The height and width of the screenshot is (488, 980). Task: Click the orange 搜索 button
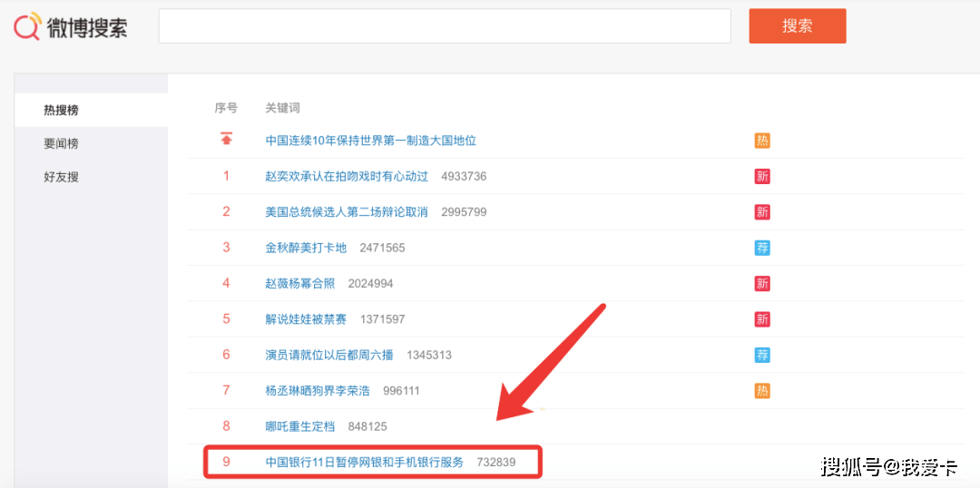(x=798, y=26)
